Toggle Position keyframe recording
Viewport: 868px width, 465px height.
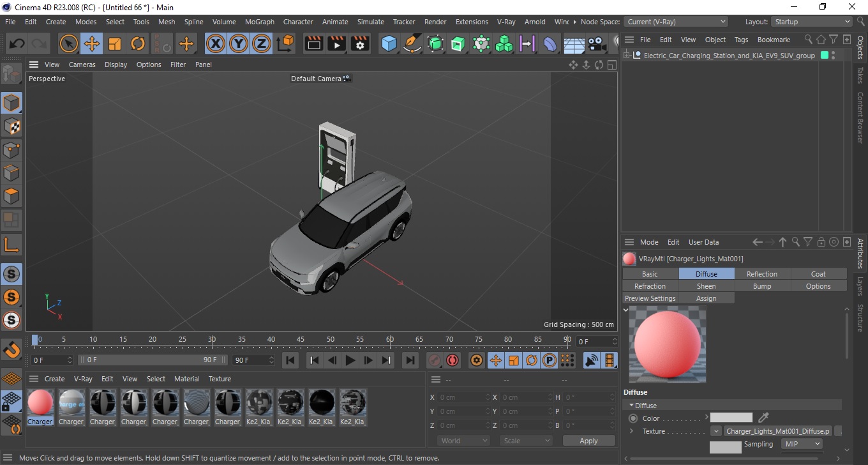click(x=495, y=360)
